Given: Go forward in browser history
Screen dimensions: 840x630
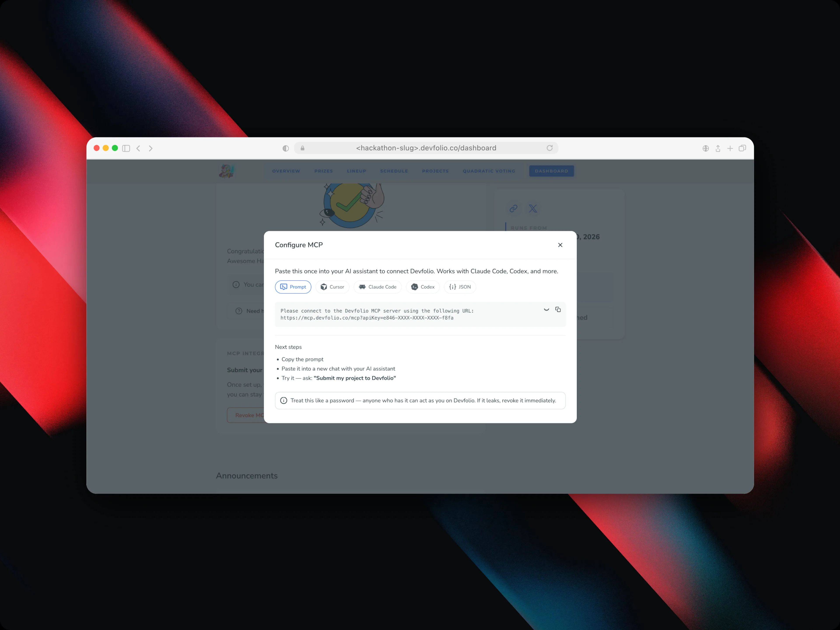Looking at the screenshot, I should coord(151,148).
